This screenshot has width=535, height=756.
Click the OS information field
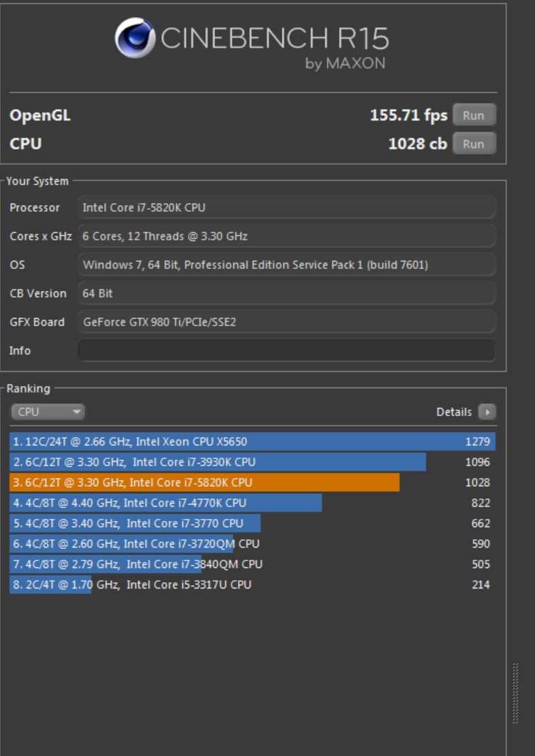286,264
